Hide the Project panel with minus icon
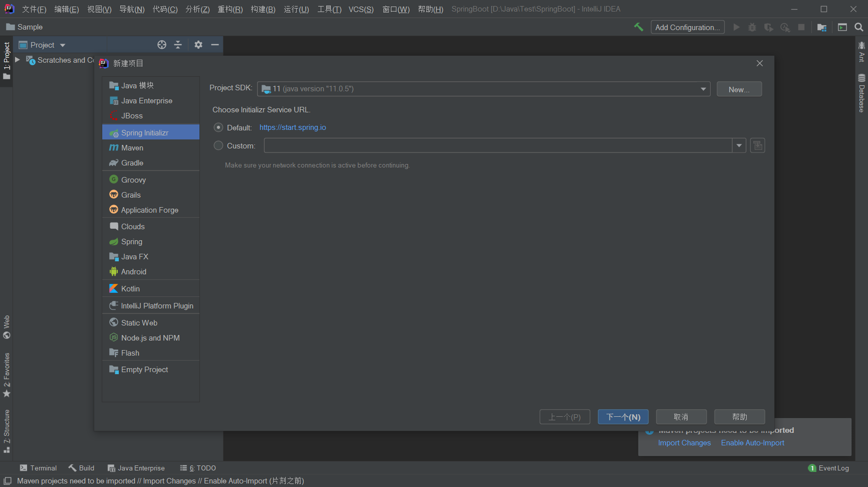The image size is (868, 487). coord(215,45)
